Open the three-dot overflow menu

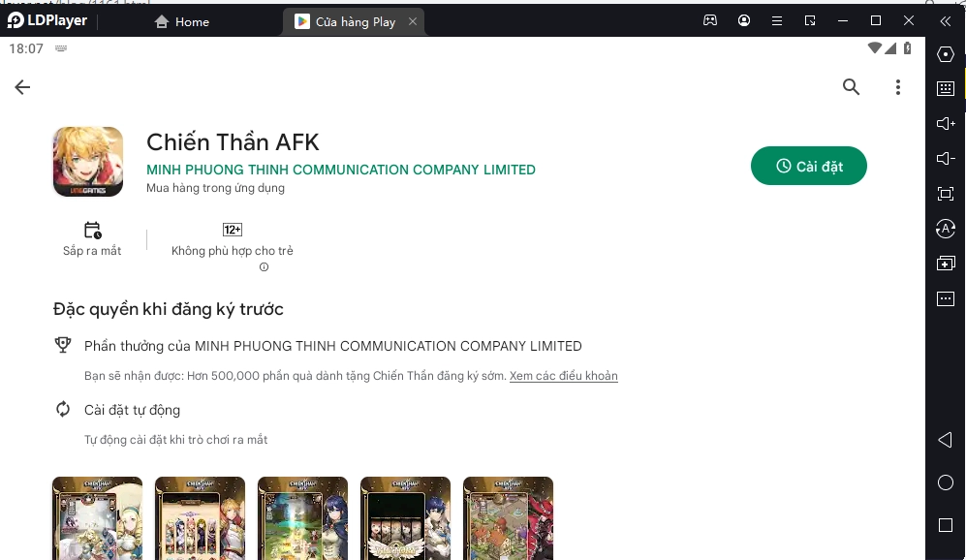[898, 87]
